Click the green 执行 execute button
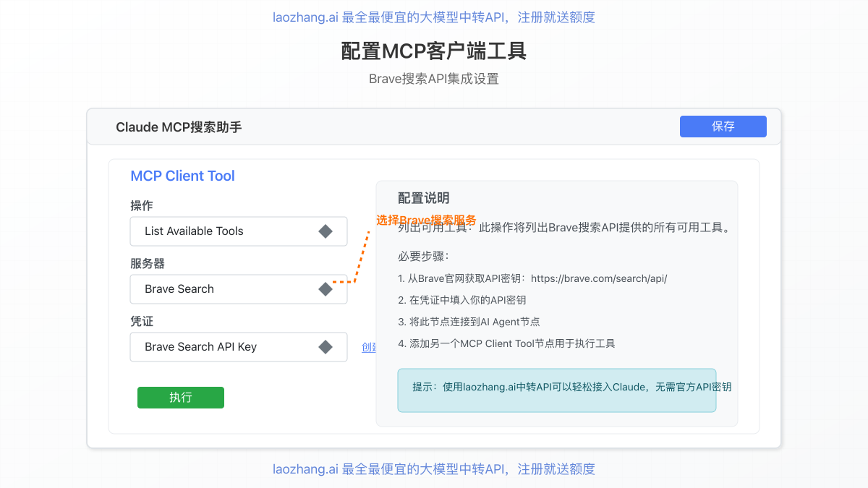This screenshot has height=488, width=868. pos(181,398)
